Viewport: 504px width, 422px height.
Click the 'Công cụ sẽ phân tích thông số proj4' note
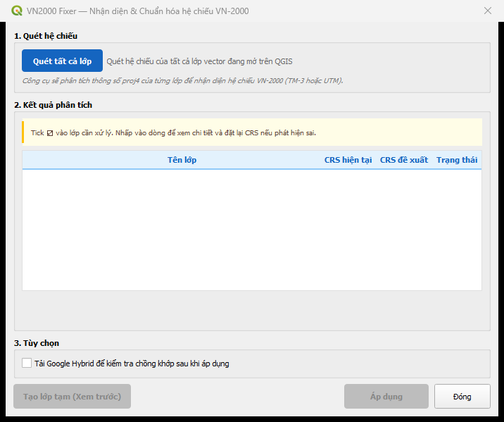click(182, 80)
